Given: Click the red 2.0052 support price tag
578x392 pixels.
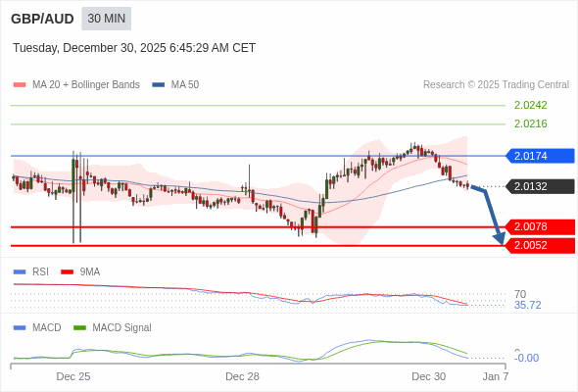Looking at the screenshot, I should pos(540,246).
